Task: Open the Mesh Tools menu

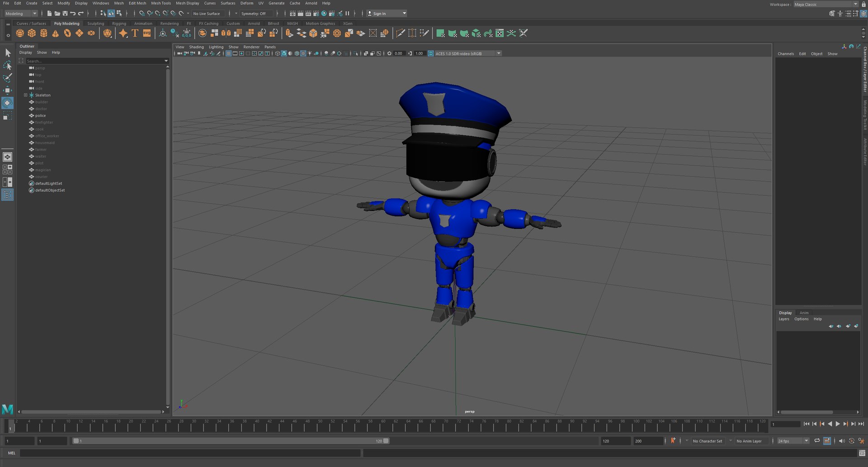Action: point(161,3)
